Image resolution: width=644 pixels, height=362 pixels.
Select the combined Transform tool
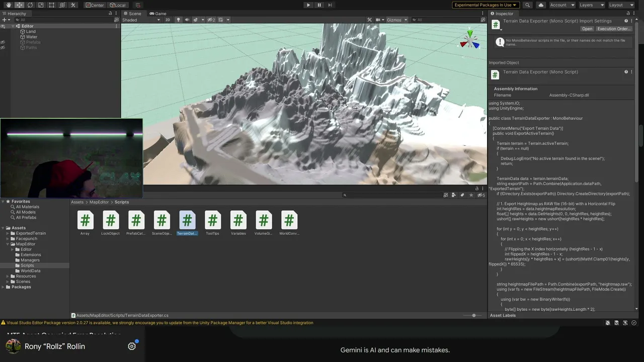[62, 5]
